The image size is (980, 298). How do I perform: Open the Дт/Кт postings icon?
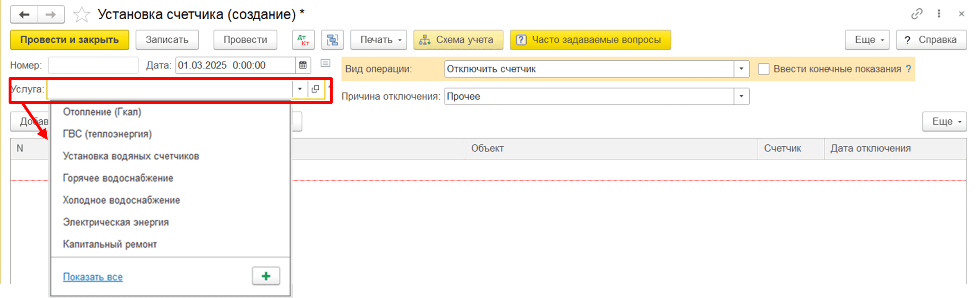click(303, 40)
